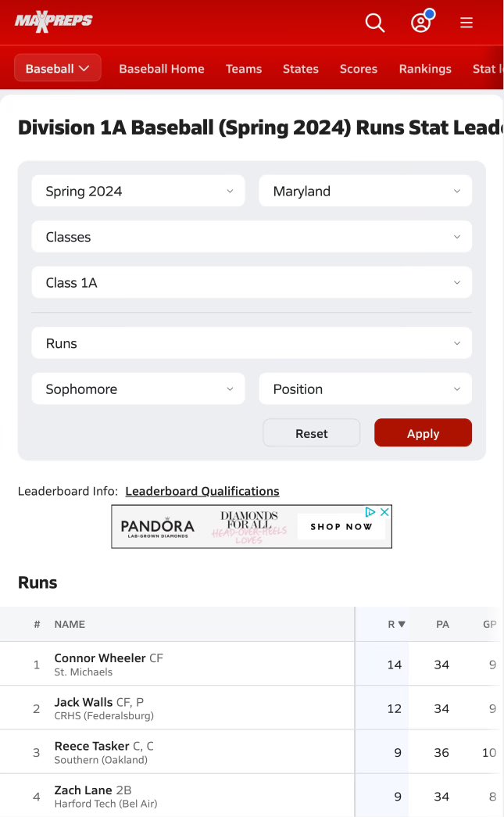Click the Reset button
The height and width of the screenshot is (817, 504).
coord(311,433)
